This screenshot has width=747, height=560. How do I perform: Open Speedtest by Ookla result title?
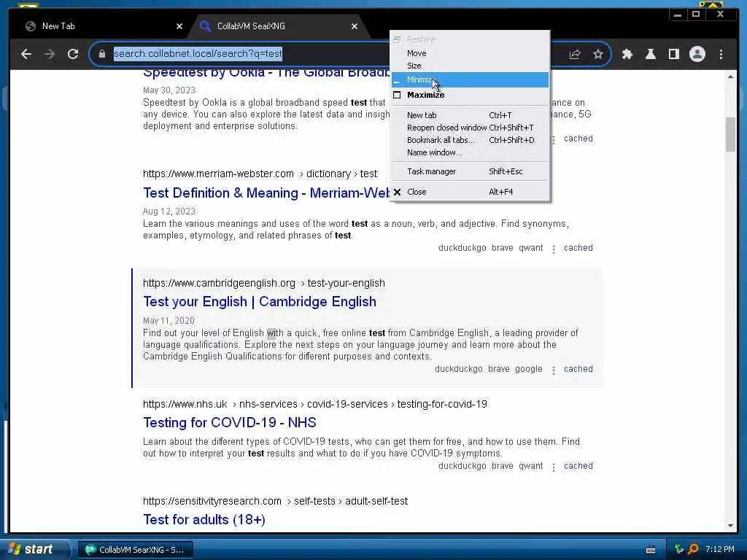point(266,74)
